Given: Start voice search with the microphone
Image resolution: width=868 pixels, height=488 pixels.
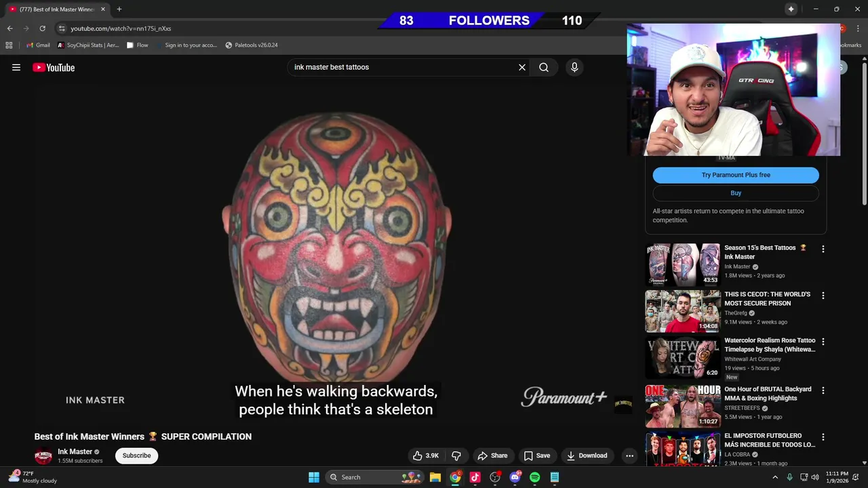Looking at the screenshot, I should pos(574,67).
